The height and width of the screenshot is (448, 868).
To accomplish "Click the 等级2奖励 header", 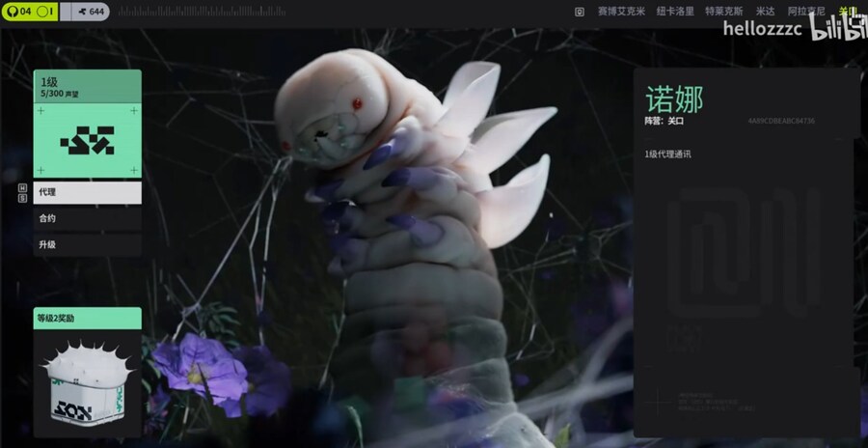I will pyautogui.click(x=87, y=319).
